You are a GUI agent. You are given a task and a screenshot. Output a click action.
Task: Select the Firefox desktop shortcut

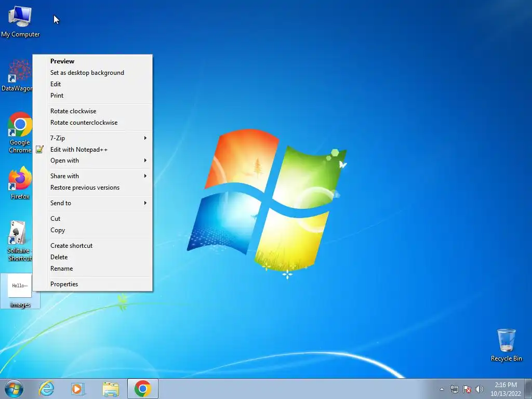pyautogui.click(x=20, y=182)
